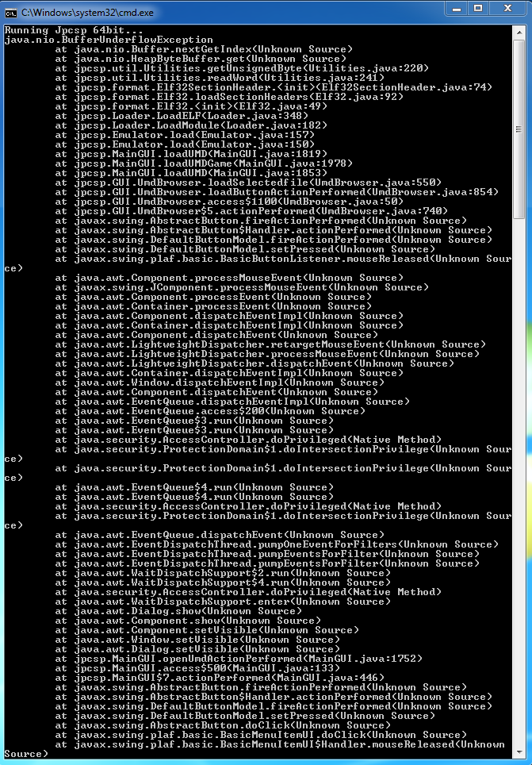
Task: Click the MainGUI.access$500 line
Action: (x=197, y=668)
